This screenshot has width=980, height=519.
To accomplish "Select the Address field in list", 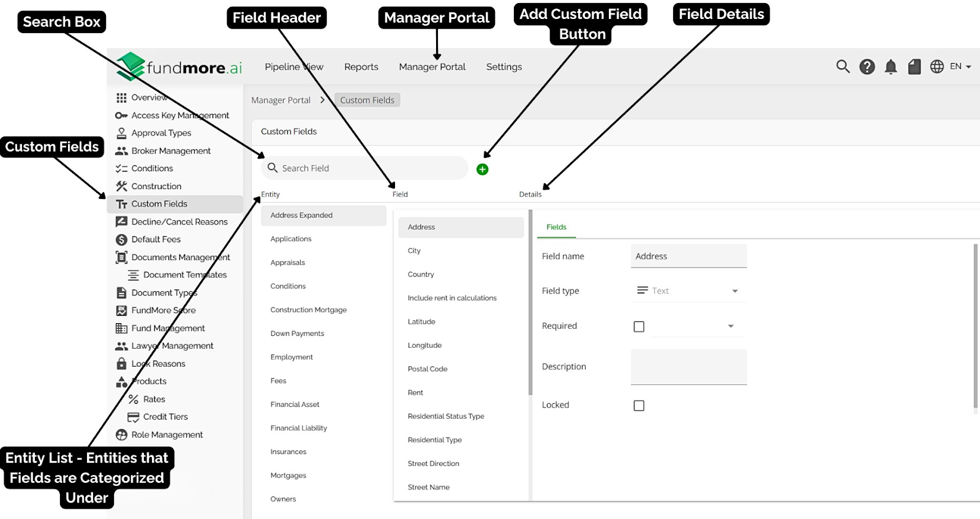I will click(461, 227).
